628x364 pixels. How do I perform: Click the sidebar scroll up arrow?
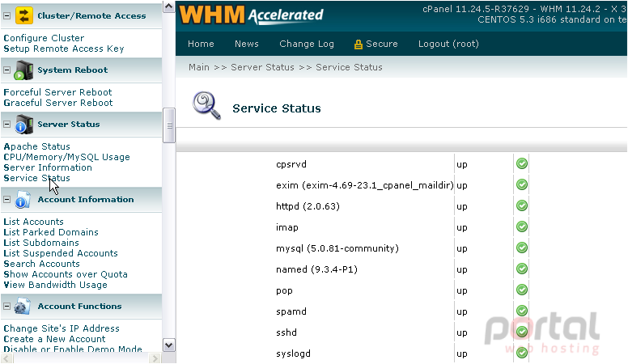tap(169, 6)
